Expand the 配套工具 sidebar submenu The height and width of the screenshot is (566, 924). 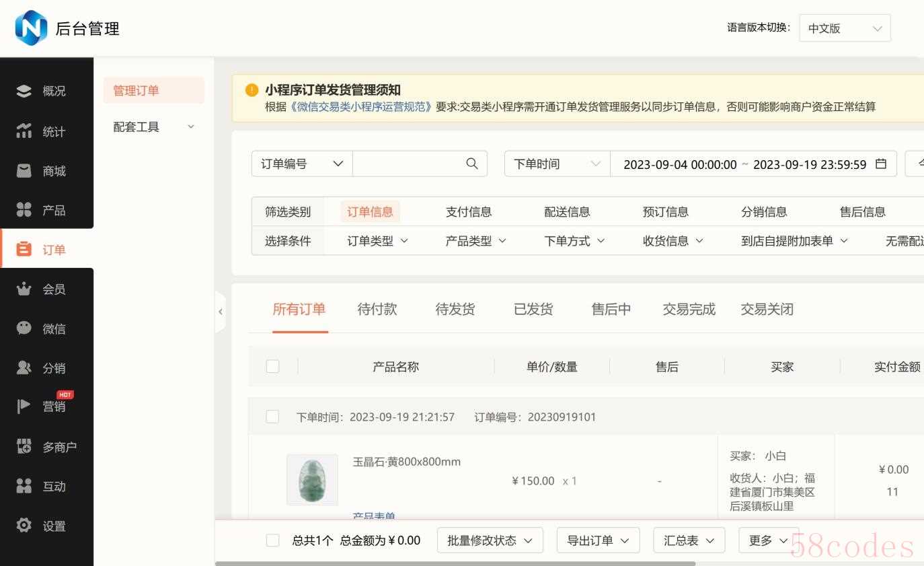pyautogui.click(x=153, y=127)
